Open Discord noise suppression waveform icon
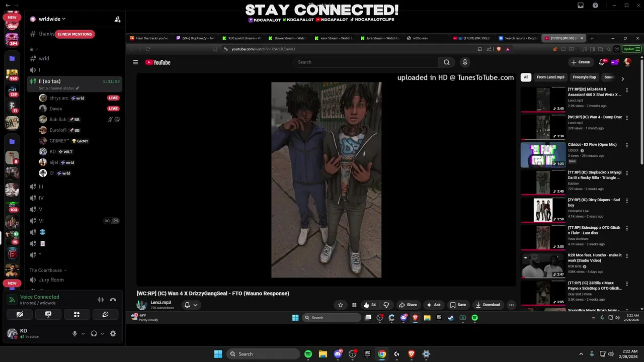 pyautogui.click(x=101, y=300)
